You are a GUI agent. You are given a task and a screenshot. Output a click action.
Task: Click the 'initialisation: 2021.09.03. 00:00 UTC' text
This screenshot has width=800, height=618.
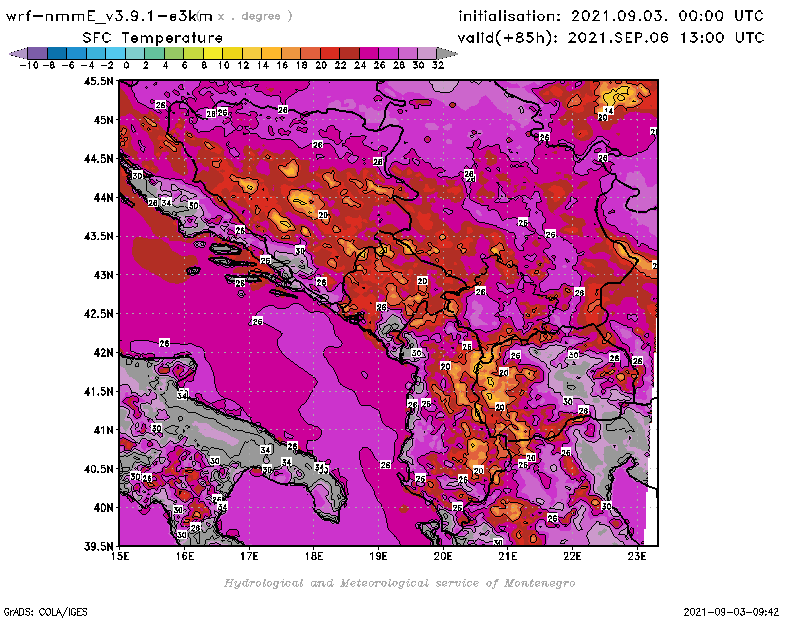[x=611, y=16]
